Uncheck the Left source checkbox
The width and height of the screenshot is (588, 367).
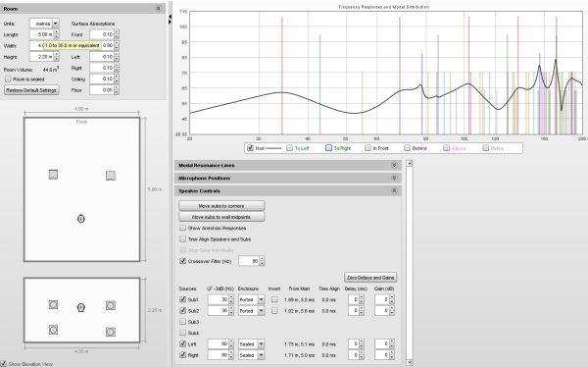point(182,343)
